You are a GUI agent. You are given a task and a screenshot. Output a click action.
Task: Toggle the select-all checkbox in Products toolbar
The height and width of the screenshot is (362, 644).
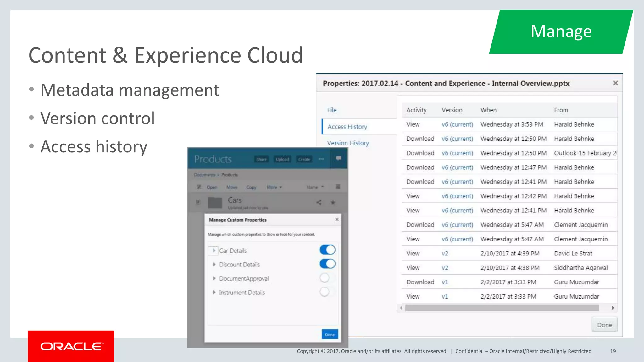point(199,187)
